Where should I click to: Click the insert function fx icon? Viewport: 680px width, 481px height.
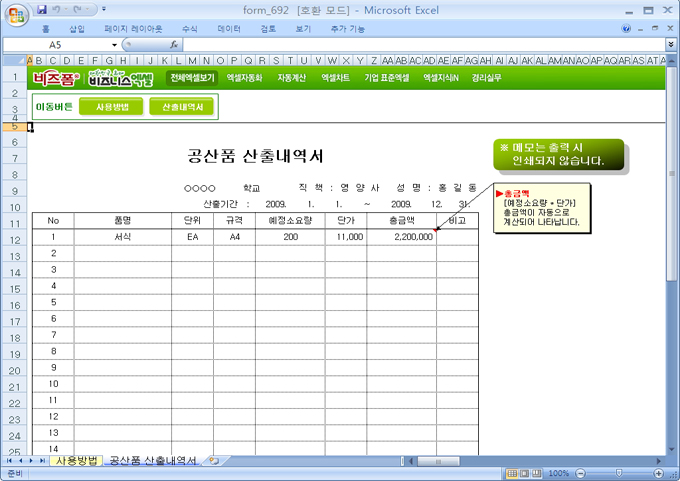[175, 45]
